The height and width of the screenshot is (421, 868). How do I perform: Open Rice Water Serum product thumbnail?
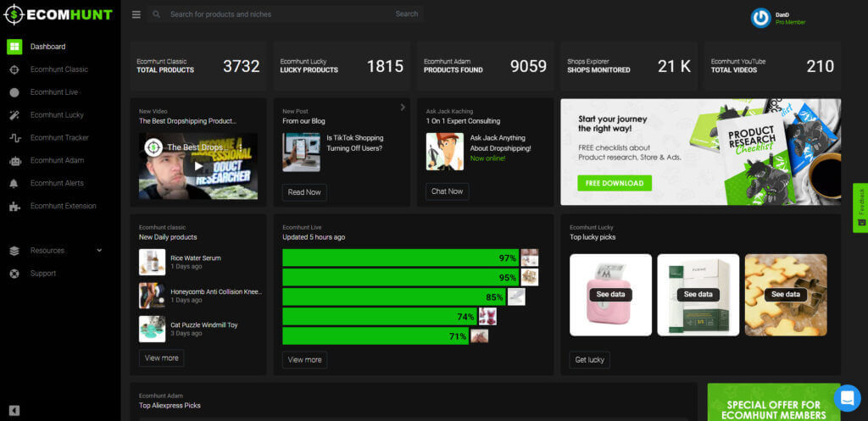click(x=153, y=263)
